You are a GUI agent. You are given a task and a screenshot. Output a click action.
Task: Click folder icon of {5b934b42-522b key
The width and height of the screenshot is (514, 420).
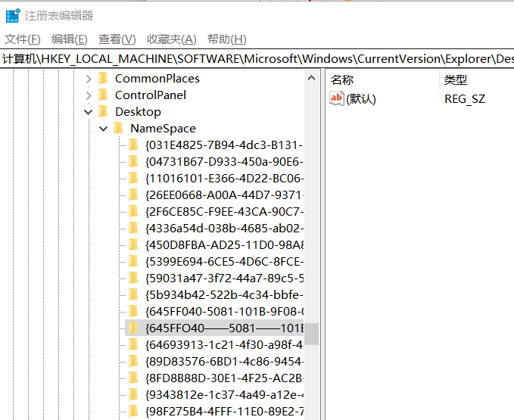pos(133,295)
